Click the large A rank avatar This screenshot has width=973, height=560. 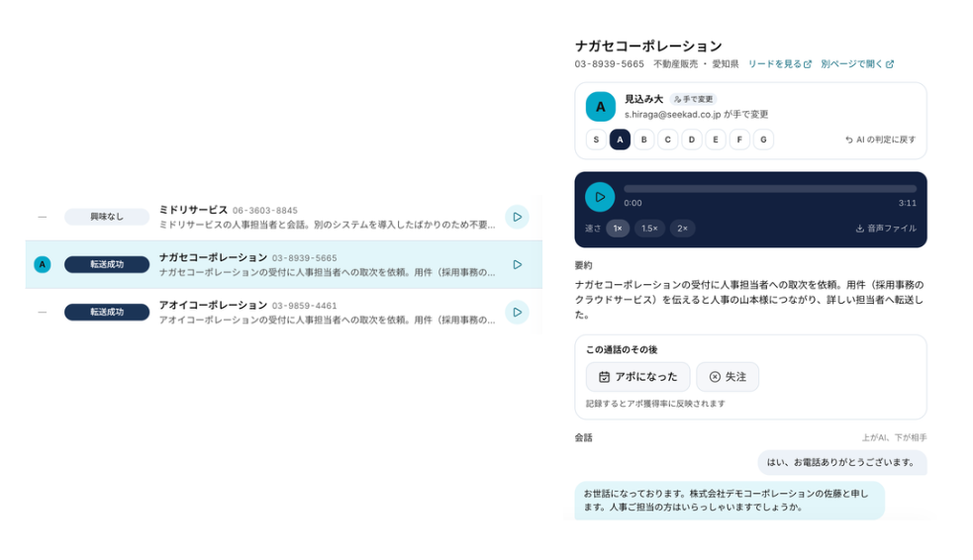(601, 107)
